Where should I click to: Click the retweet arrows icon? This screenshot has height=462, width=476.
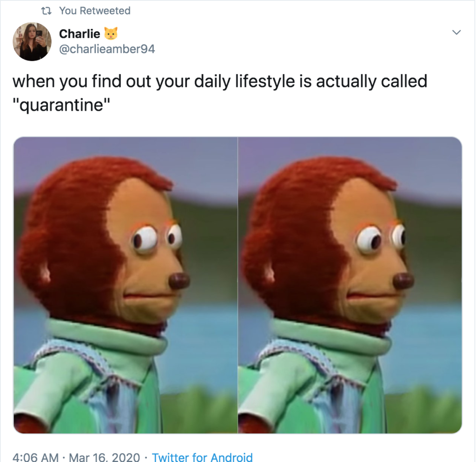[46, 11]
